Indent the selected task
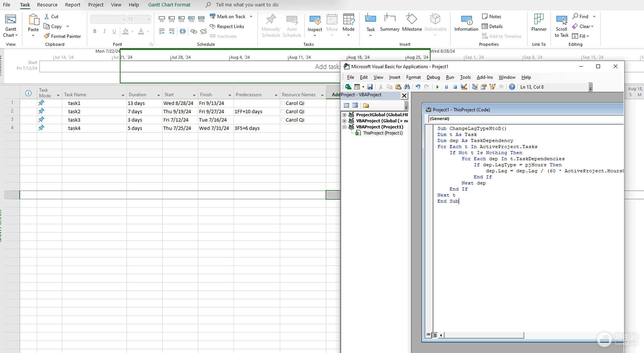The width and height of the screenshot is (644, 353). click(172, 31)
